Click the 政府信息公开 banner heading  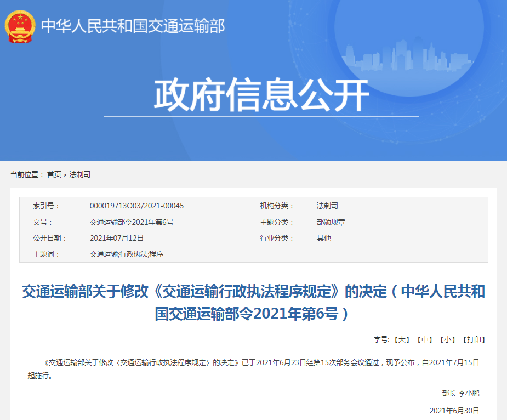[x=261, y=96]
